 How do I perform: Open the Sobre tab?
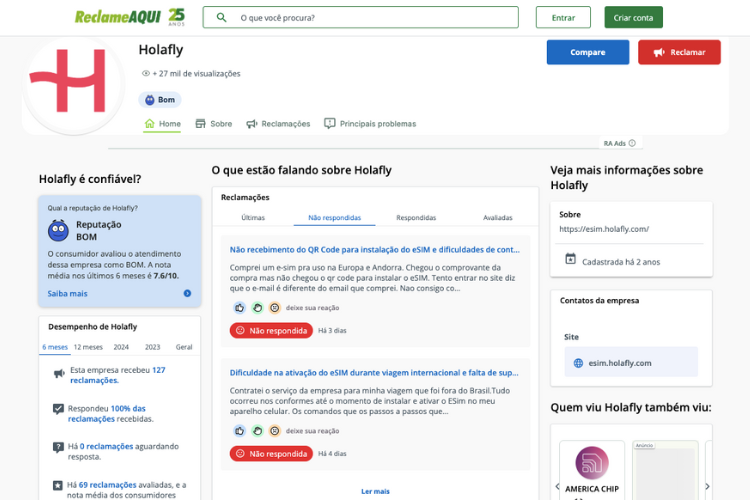click(x=213, y=124)
